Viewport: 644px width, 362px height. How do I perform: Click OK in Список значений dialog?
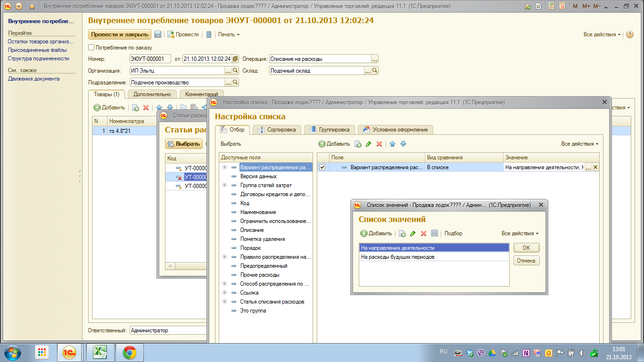pos(526,248)
